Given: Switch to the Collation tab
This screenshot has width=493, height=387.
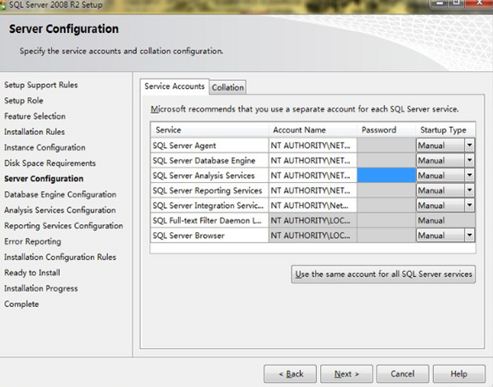Looking at the screenshot, I should click(228, 88).
